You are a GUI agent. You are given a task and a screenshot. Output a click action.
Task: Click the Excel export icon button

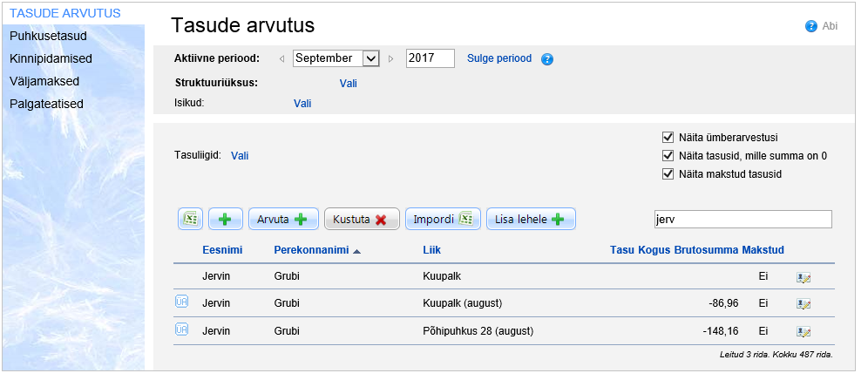pos(191,219)
